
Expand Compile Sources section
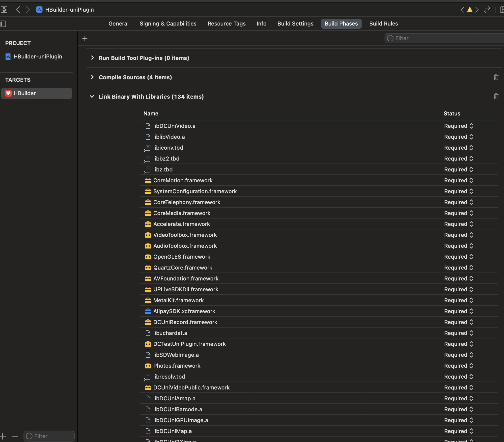tap(92, 77)
